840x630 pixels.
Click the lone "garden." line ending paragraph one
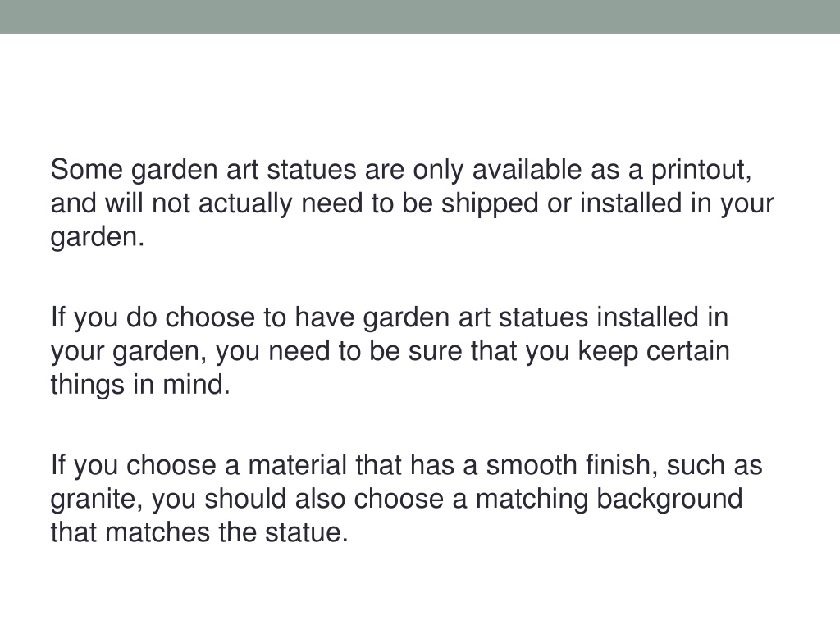[98, 237]
